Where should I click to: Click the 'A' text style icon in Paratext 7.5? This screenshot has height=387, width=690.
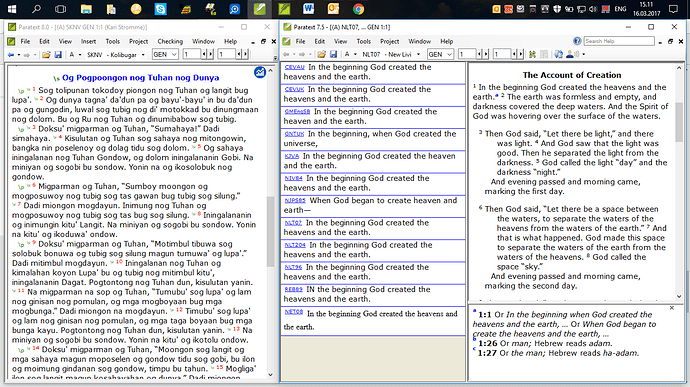(x=347, y=54)
